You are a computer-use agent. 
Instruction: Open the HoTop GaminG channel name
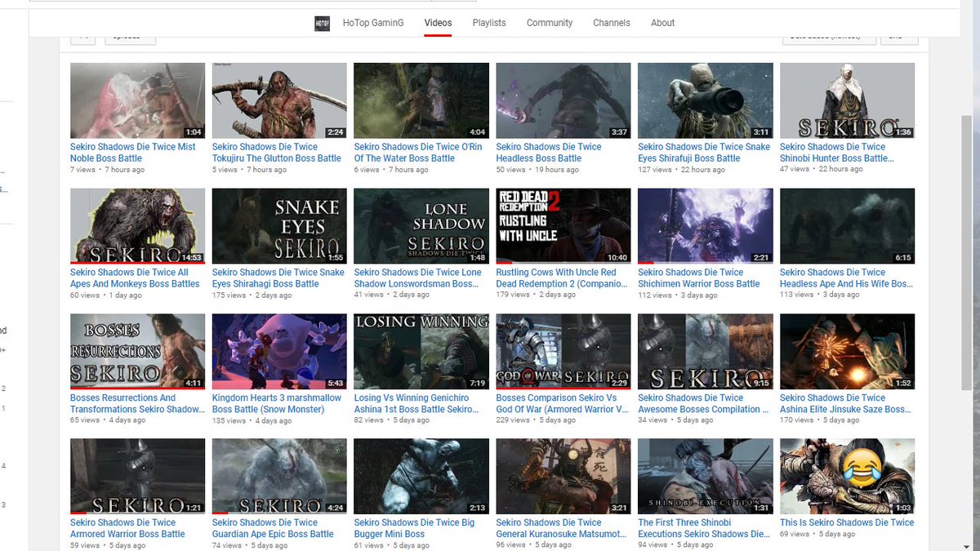pos(372,23)
